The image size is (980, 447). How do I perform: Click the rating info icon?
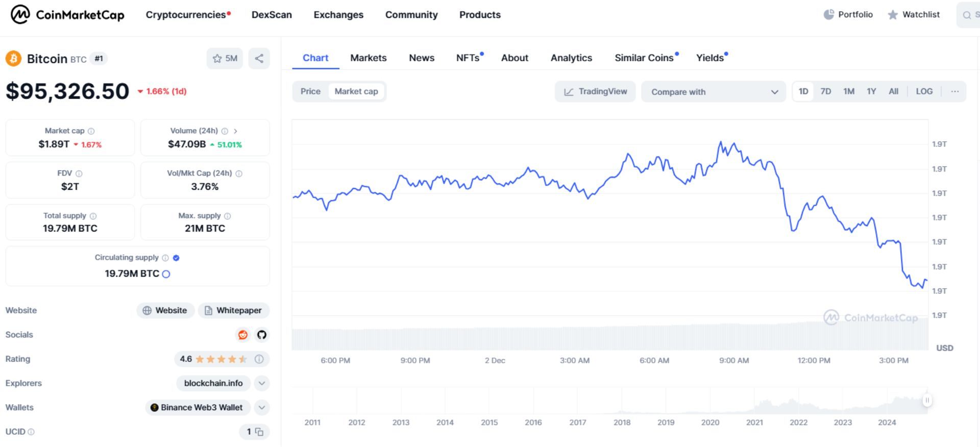[x=259, y=359]
